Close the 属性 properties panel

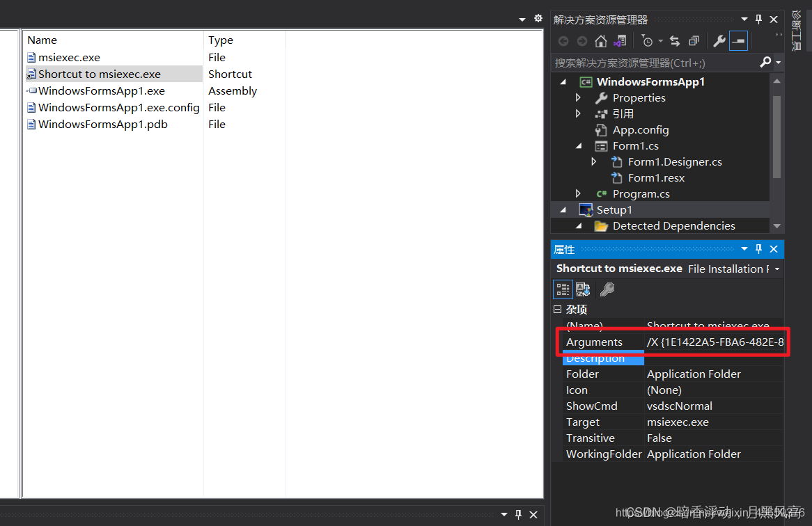[x=774, y=249]
